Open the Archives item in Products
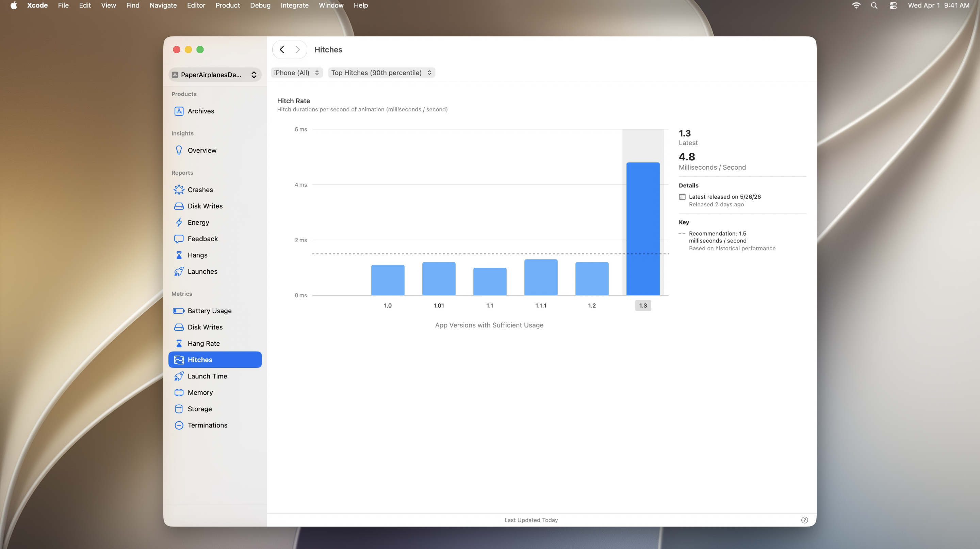This screenshot has height=549, width=980. [215, 111]
